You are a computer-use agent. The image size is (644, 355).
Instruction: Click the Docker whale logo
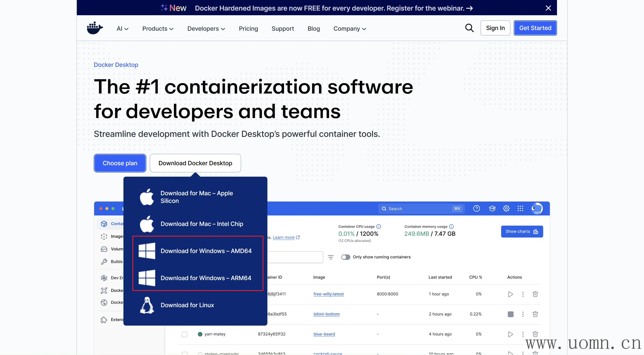point(95,28)
